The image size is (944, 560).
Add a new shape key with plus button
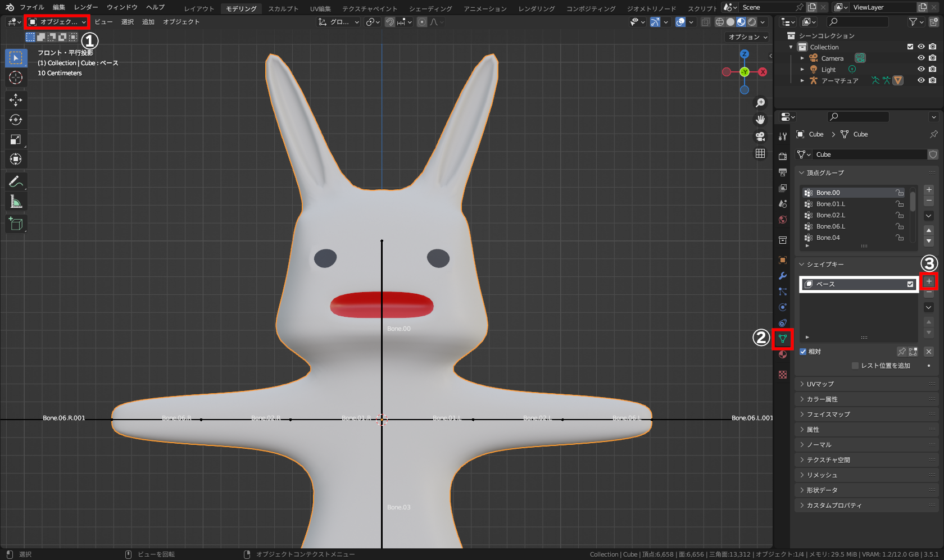(929, 281)
